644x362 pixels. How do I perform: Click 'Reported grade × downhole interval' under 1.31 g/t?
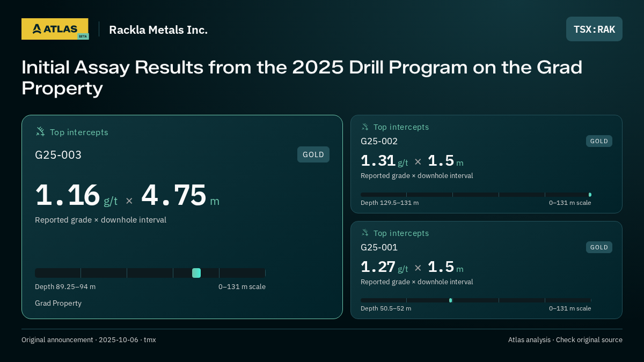(417, 176)
